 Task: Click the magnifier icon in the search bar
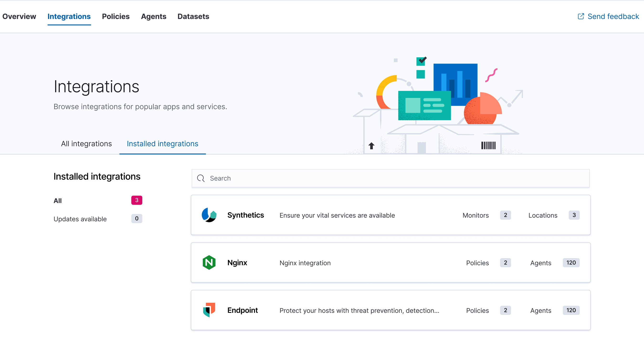(201, 178)
